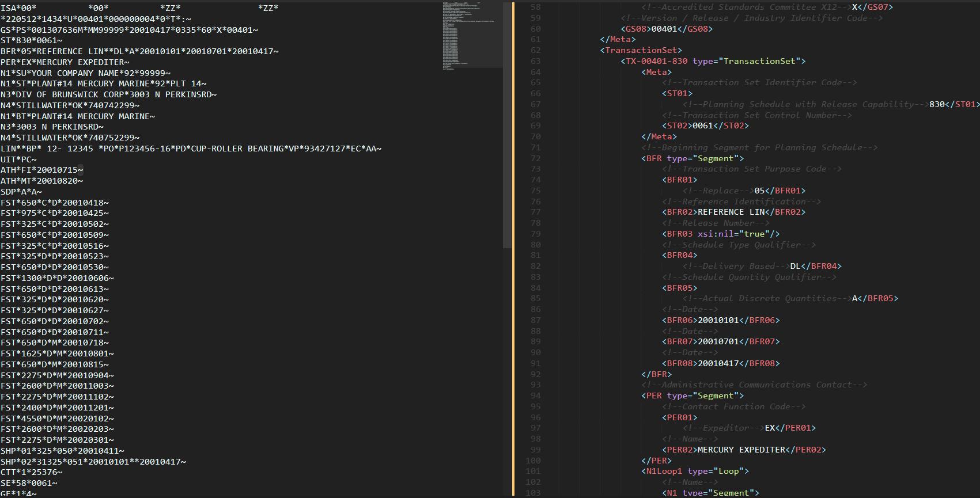Screen dimensions: 980x498
Task: Click the CTT*1*25376~ segment line
Action: (32, 472)
